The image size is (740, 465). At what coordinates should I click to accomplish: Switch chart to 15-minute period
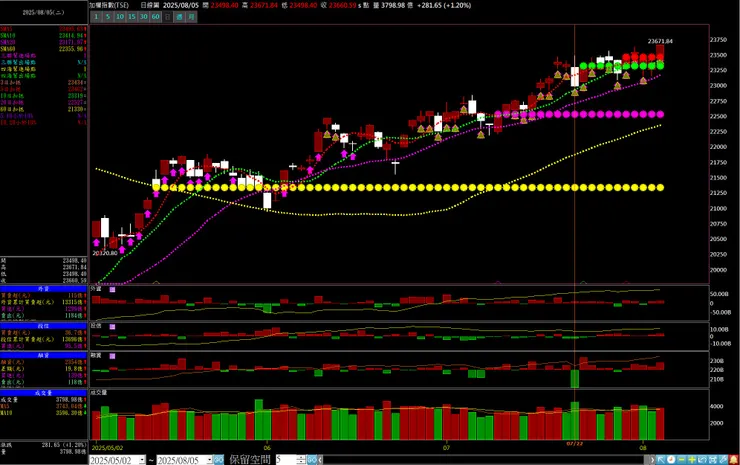132,17
